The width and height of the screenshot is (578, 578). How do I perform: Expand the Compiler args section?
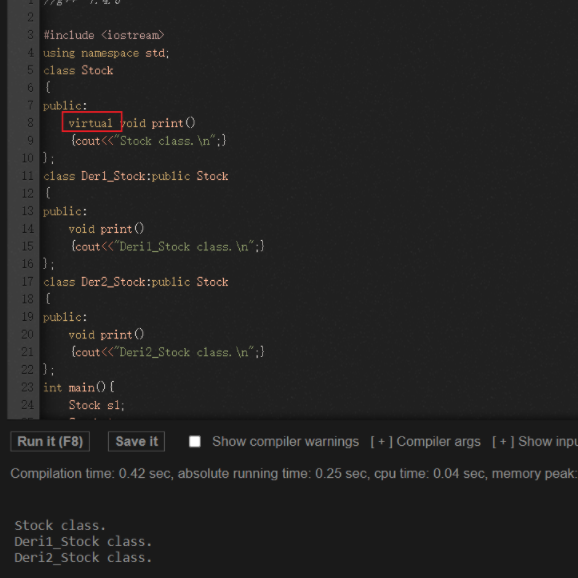[x=425, y=441]
